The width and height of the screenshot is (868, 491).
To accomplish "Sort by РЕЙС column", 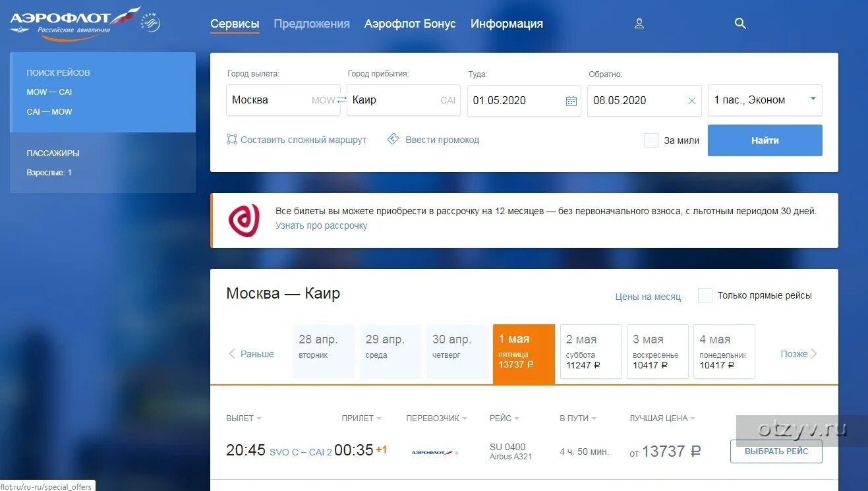I will click(504, 419).
